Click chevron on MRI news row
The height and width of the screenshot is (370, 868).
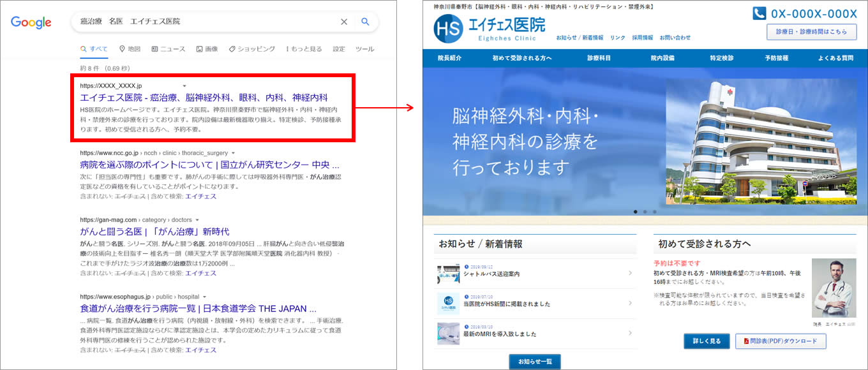point(630,333)
